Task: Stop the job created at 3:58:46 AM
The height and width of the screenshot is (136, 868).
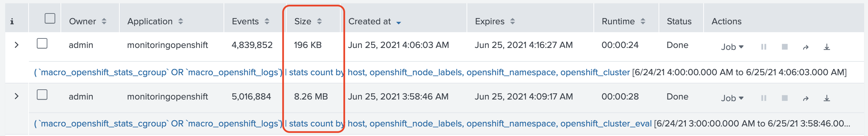Action: tap(784, 98)
